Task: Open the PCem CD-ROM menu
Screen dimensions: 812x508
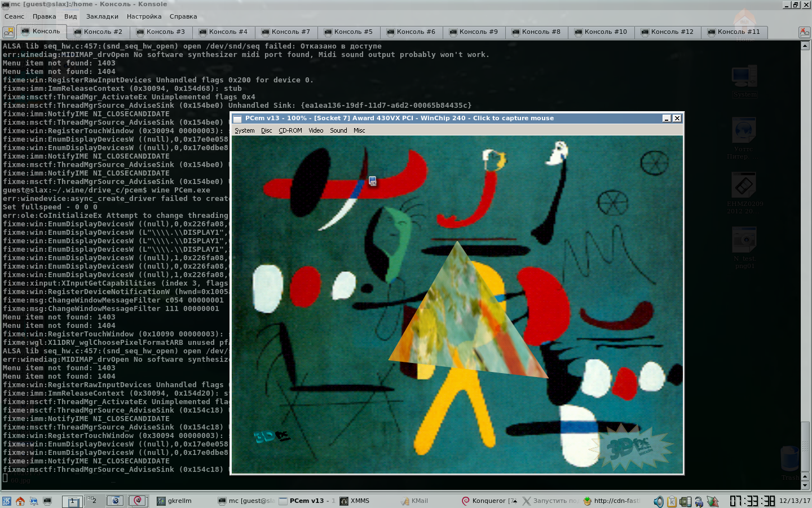Action: (x=290, y=130)
